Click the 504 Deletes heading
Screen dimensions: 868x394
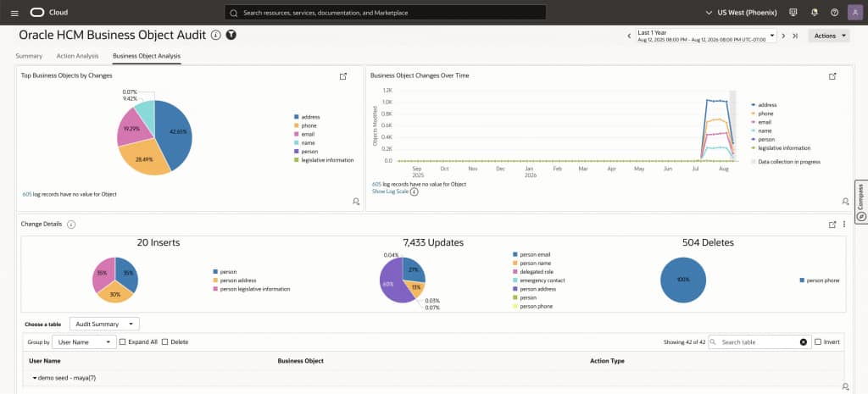(709, 242)
